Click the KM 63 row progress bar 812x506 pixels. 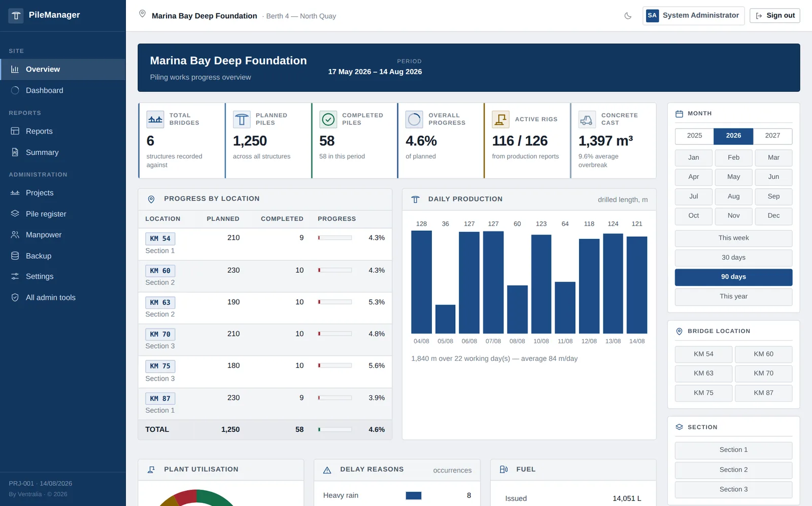[335, 302]
